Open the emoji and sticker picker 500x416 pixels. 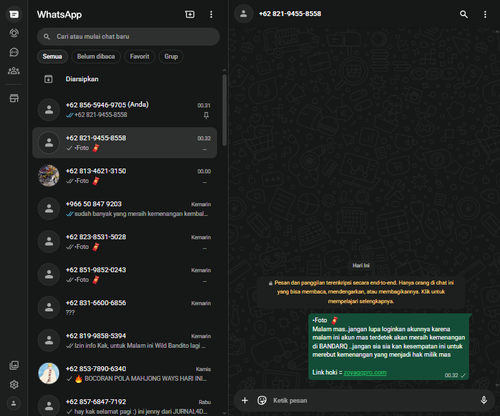coord(262,400)
